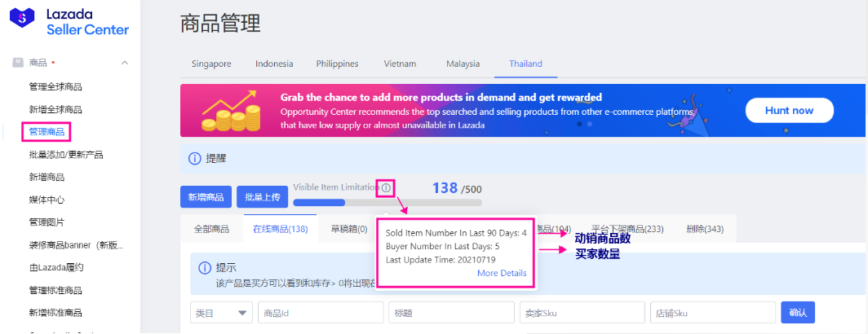Open 媒体中心 in the sidebar
Viewport: 868px width, 334px height.
pyautogui.click(x=46, y=200)
